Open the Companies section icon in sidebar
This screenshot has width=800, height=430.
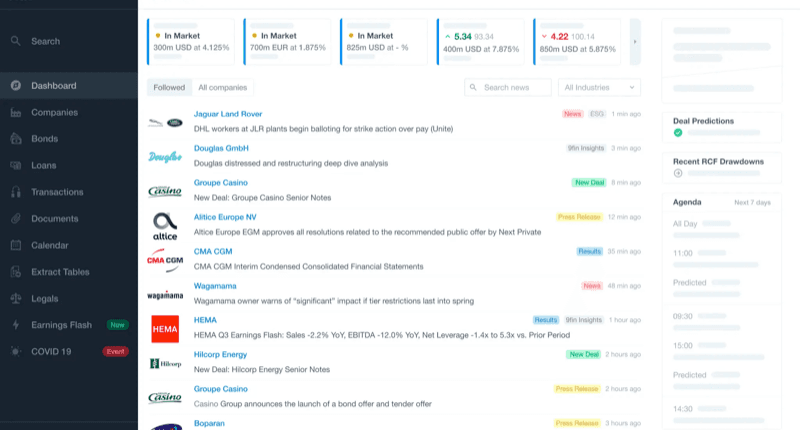pos(16,112)
